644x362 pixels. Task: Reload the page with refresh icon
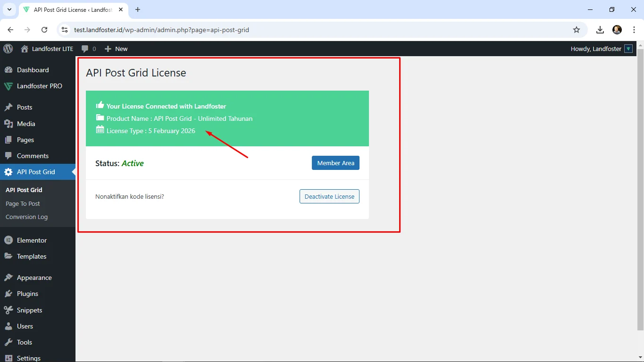(x=44, y=30)
